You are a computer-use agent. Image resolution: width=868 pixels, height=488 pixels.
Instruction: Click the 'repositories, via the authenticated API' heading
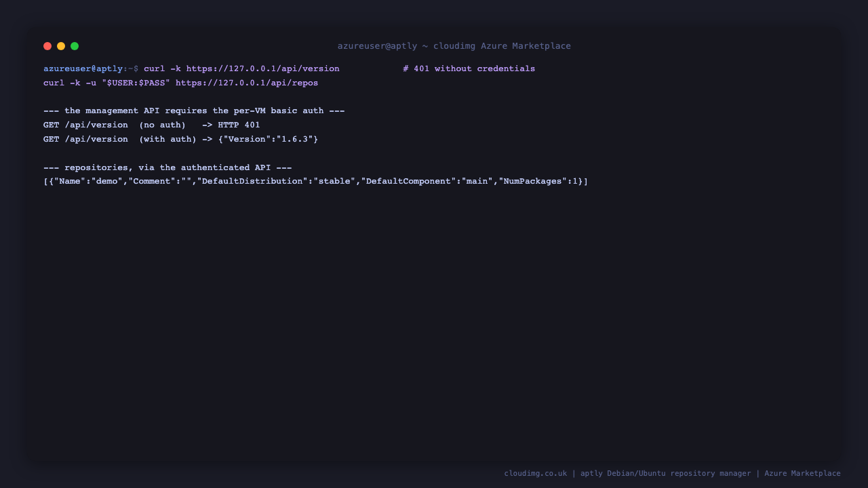coord(167,168)
